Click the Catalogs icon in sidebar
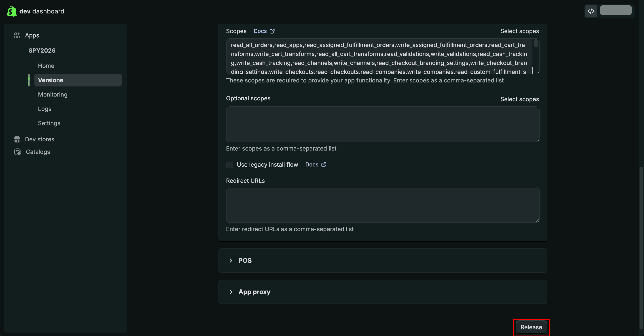This screenshot has width=644, height=336. coord(17,152)
